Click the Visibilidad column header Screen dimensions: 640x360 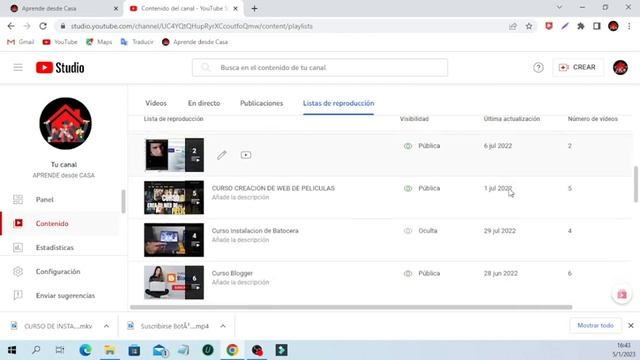(x=414, y=119)
